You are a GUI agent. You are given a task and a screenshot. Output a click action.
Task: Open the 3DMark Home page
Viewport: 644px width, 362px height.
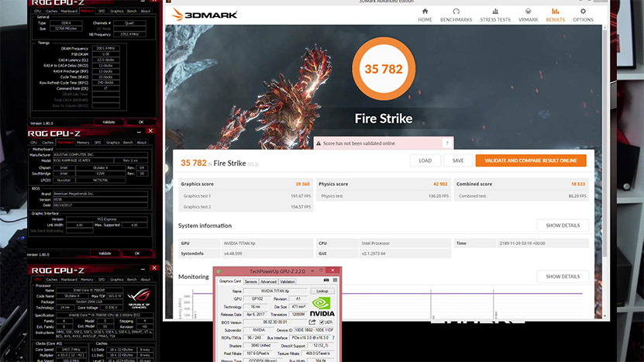click(425, 16)
